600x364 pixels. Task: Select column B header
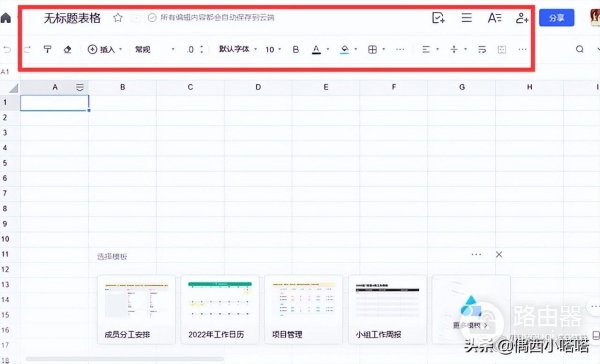[122, 87]
